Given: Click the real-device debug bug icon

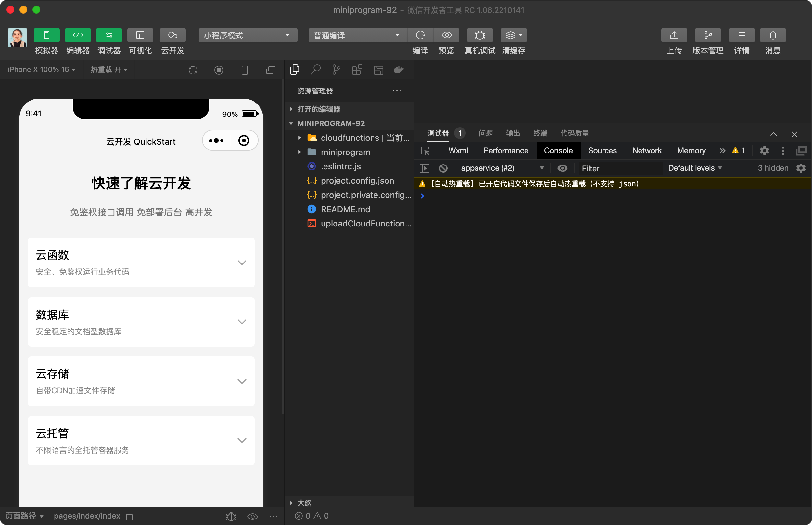Looking at the screenshot, I should pos(479,35).
